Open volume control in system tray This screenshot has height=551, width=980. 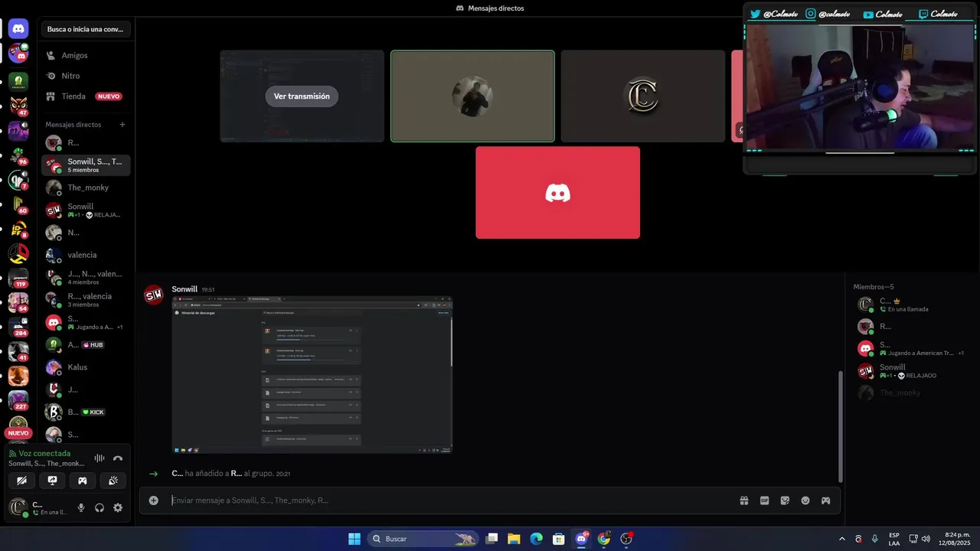click(x=926, y=539)
